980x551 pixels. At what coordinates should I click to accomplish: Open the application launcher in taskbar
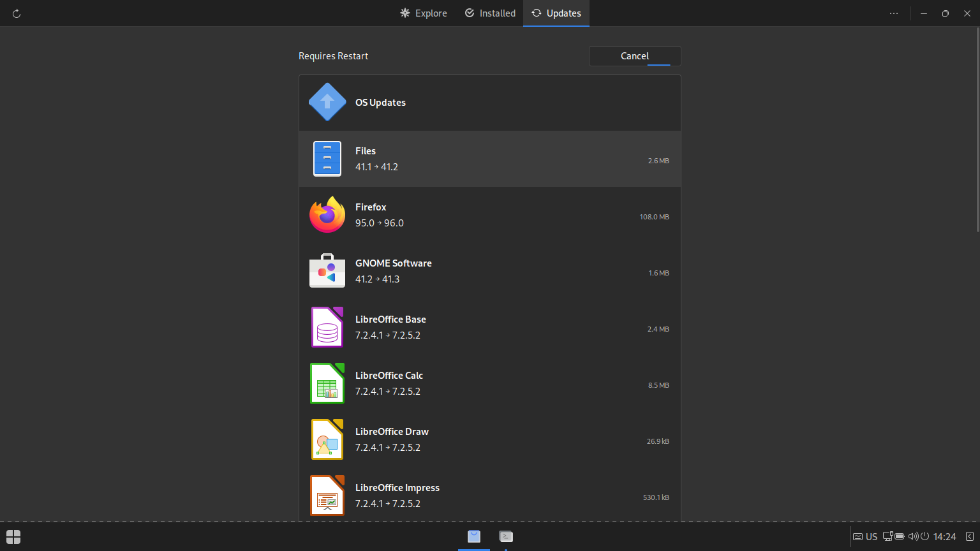click(13, 536)
